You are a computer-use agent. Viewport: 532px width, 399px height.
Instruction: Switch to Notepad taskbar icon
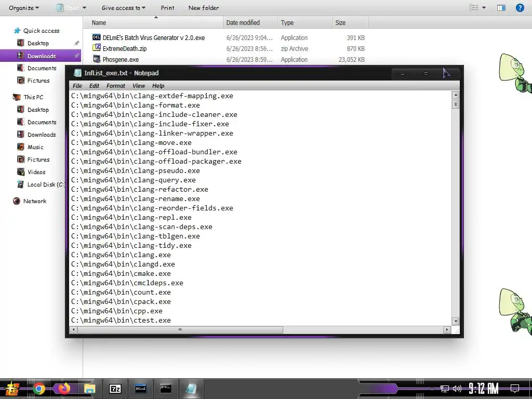coord(191,389)
